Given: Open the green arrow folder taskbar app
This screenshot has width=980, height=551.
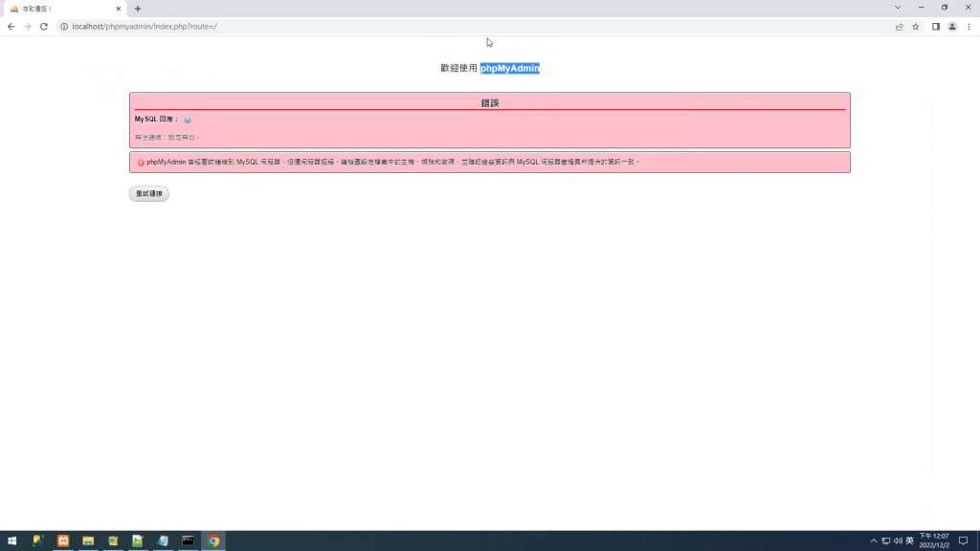Looking at the screenshot, I should click(113, 540).
